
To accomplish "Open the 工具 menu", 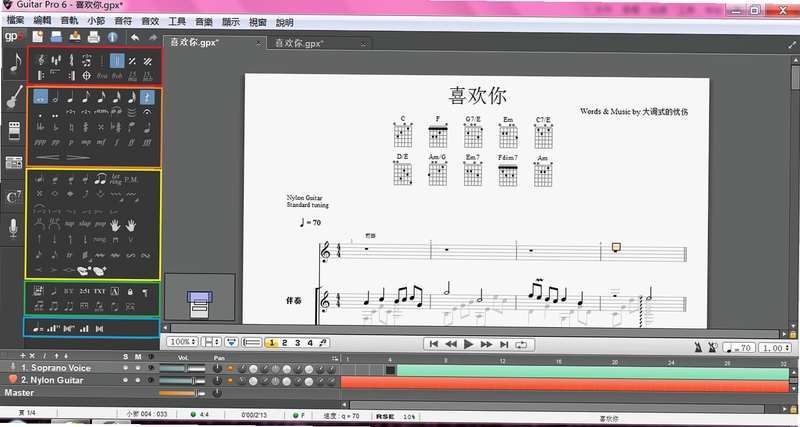I will click(177, 21).
